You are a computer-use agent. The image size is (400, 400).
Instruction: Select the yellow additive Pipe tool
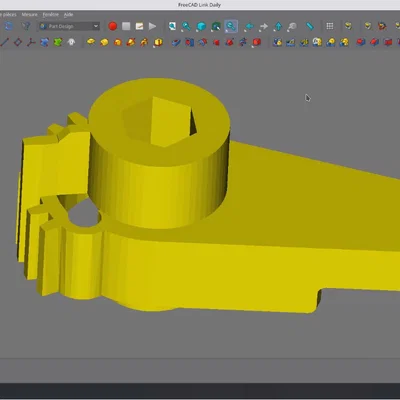pyautogui.click(x=131, y=42)
